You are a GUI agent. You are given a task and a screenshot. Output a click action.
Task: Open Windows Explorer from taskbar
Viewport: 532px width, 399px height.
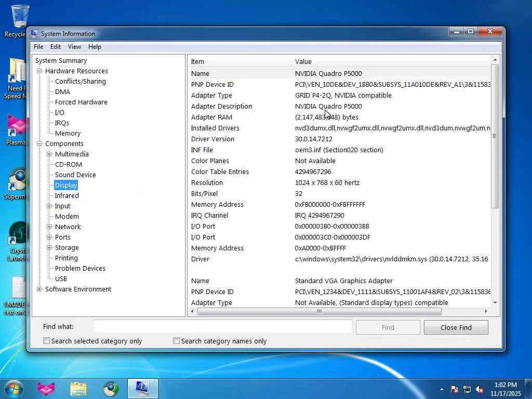tap(78, 389)
